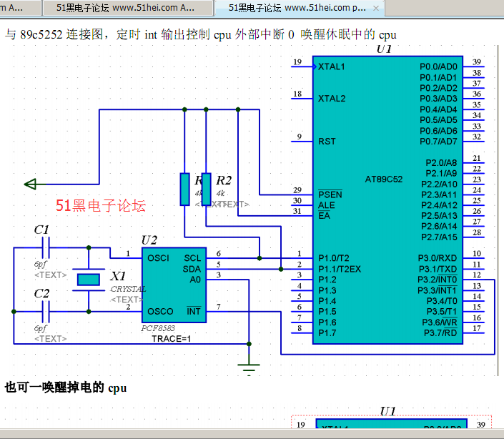Click the R2 resistor name label
The height and width of the screenshot is (439, 504).
click(x=224, y=181)
